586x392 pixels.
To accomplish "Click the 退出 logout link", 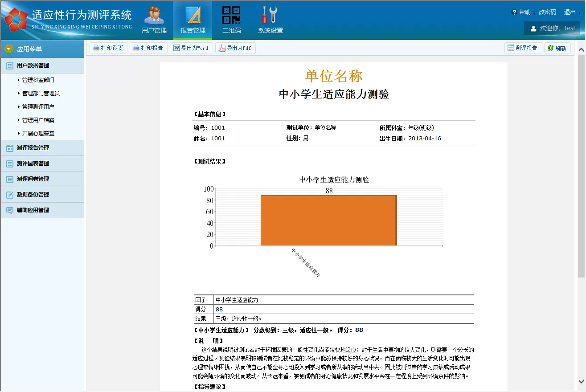I will coord(570,12).
